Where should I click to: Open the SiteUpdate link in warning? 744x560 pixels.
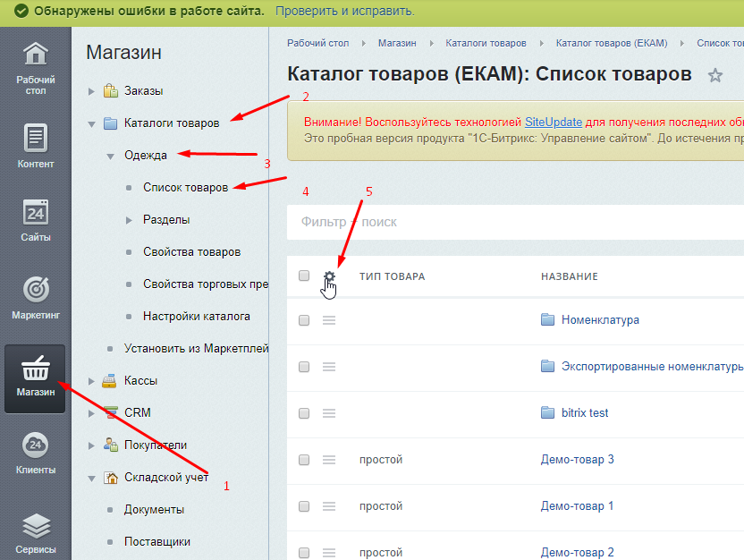point(554,122)
